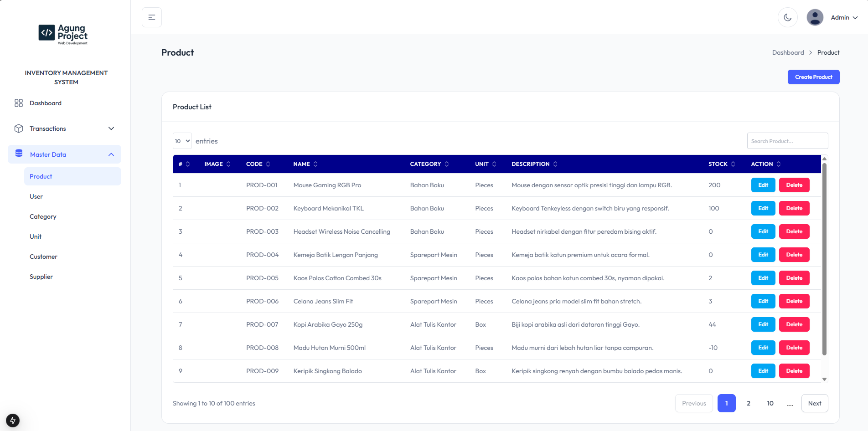Open the User sidebar item
This screenshot has width=868, height=431.
pyautogui.click(x=72, y=196)
